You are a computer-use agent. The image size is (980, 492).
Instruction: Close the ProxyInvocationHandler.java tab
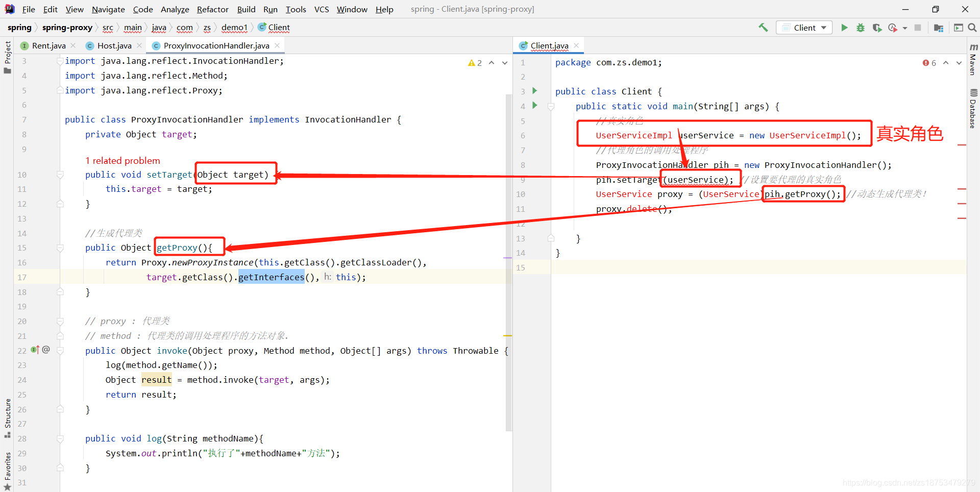tap(277, 45)
